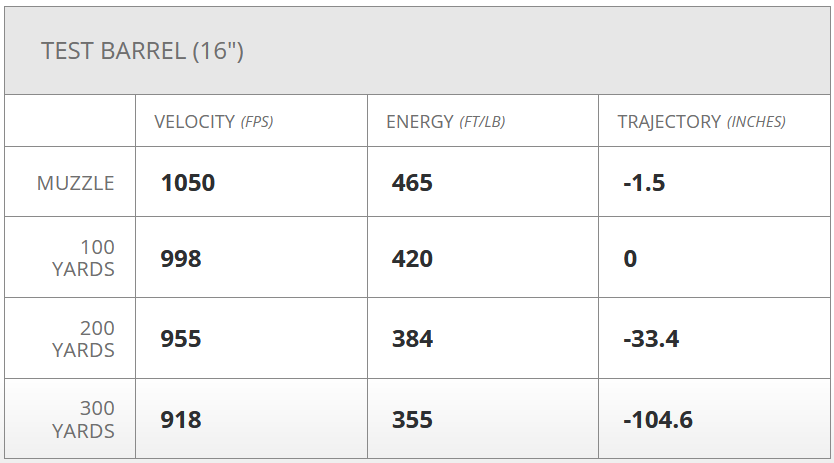Click the velocity value 918
Image resolution: width=834 pixels, height=463 pixels.
(x=181, y=420)
